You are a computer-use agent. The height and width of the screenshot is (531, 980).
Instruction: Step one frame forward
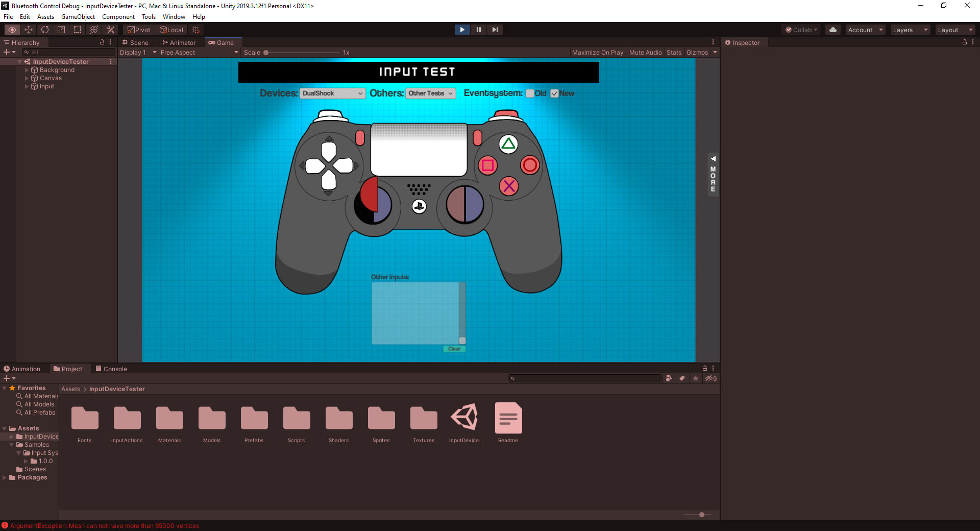click(x=495, y=30)
